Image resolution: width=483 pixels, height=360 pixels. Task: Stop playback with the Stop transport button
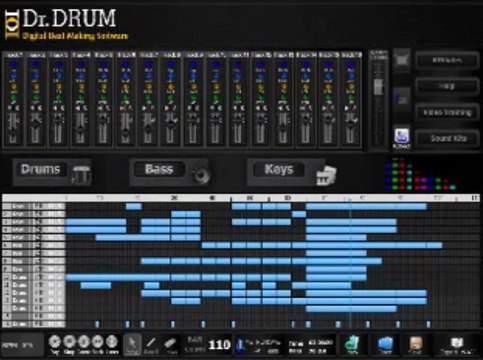pos(69,342)
